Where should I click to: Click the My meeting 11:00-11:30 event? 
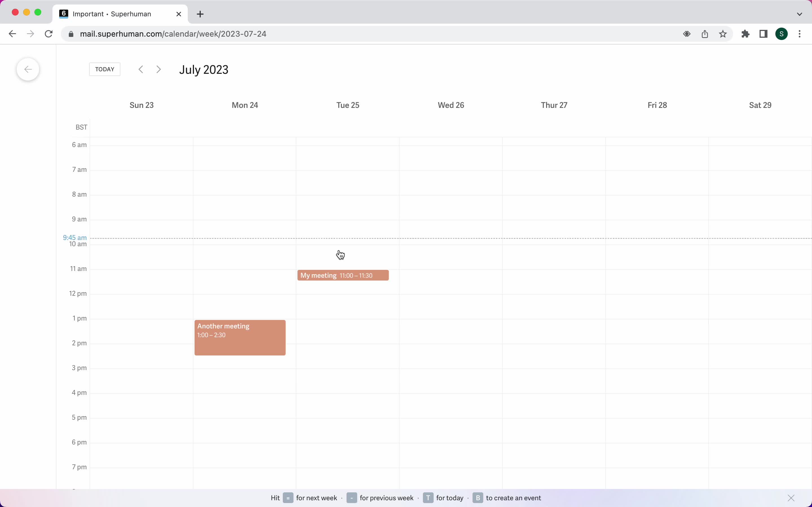[x=343, y=275]
